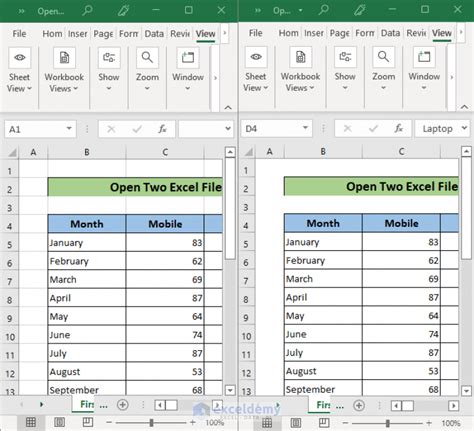The width and height of the screenshot is (474, 431).
Task: Open Workbook Views in left window
Action: [64, 70]
